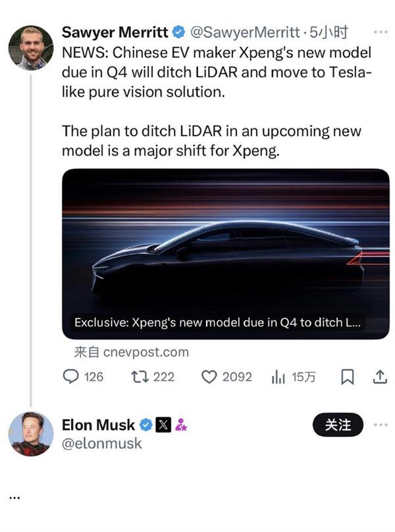The height and width of the screenshot is (532, 395).
Task: Follow Elon Musk with 关注 button
Action: pos(338,425)
